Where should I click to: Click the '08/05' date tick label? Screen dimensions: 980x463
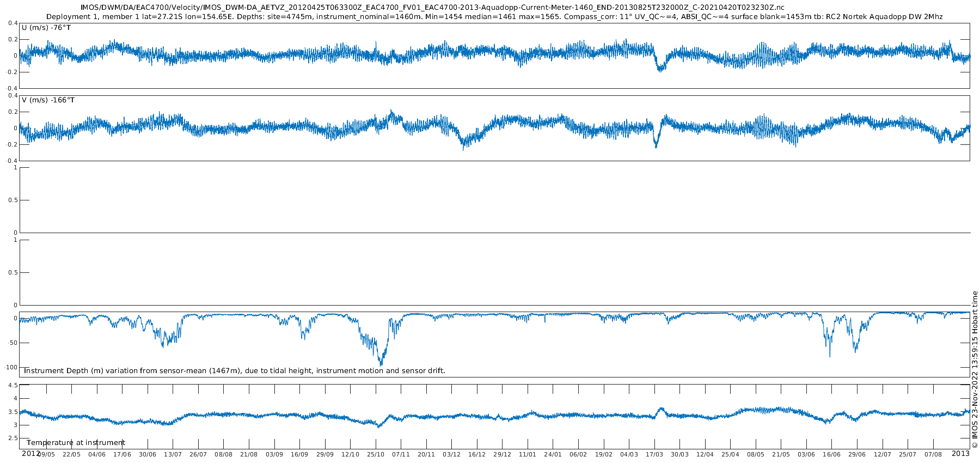tap(756, 454)
